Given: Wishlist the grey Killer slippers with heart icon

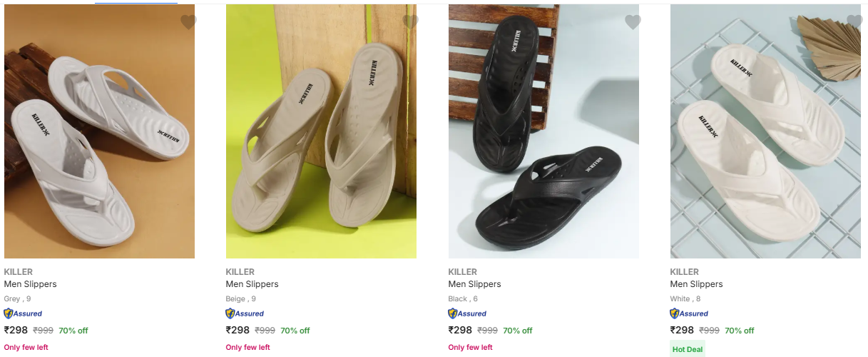Looking at the screenshot, I should click(188, 22).
